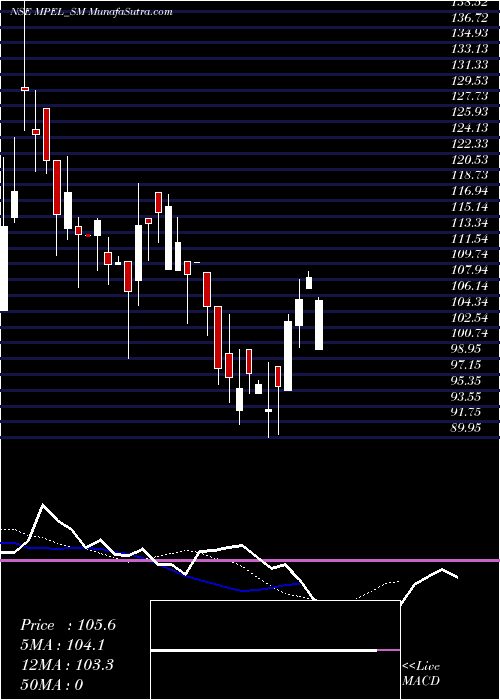
Task: Click the 133.13 price axis label
Action: [469, 49]
